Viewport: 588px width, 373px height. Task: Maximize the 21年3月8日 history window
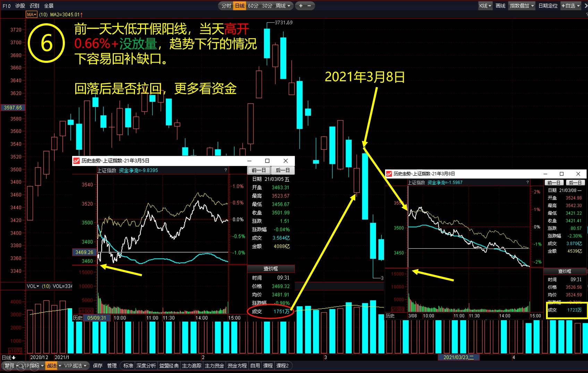tap(562, 174)
